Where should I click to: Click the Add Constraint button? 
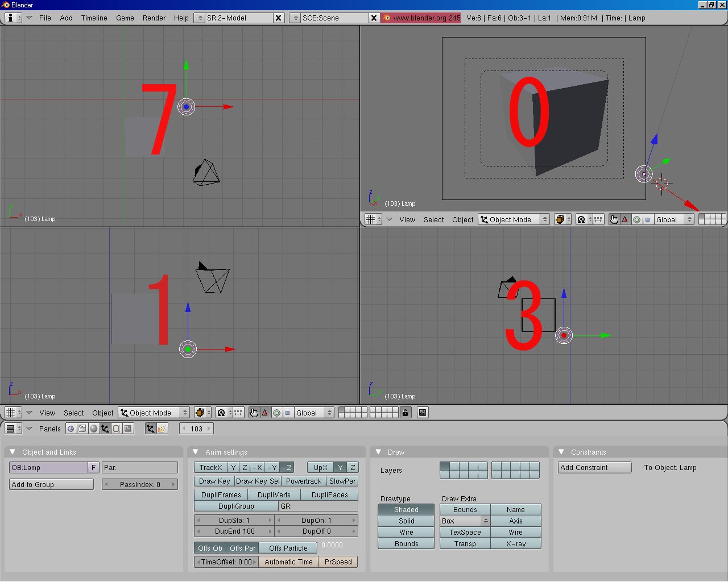(594, 467)
